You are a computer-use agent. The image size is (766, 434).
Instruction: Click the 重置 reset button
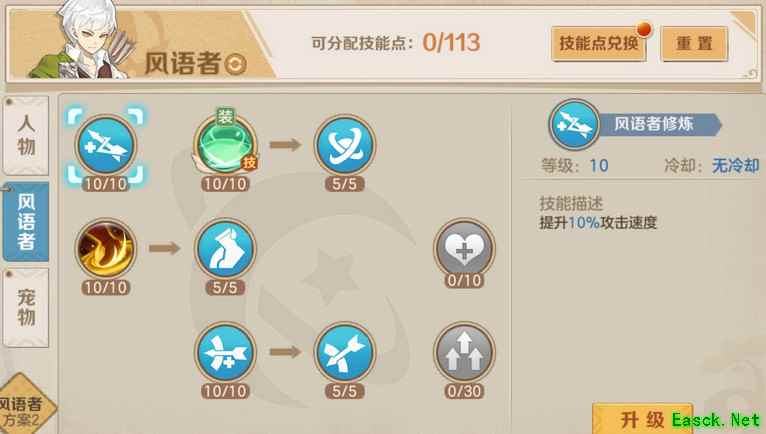coord(694,43)
